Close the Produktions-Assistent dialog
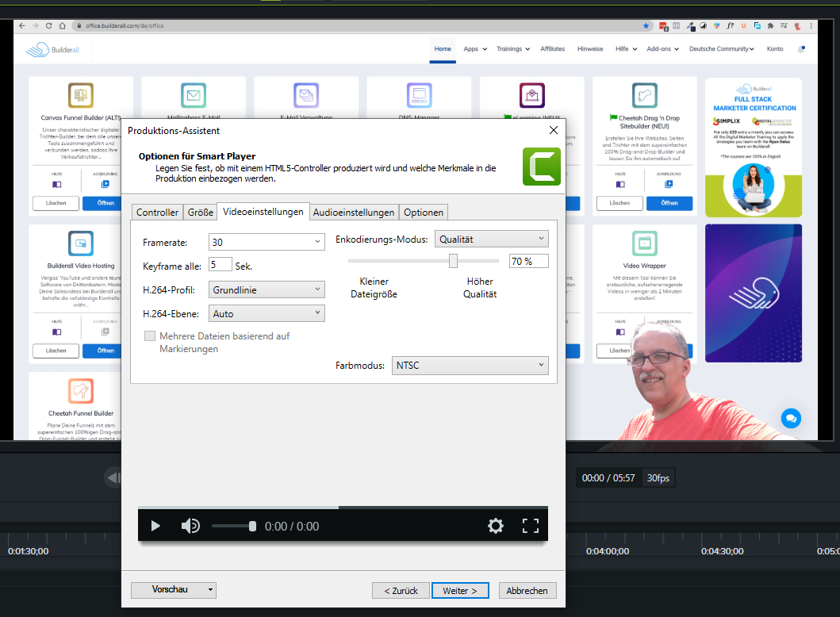Image resolution: width=840 pixels, height=617 pixels. coord(554,130)
